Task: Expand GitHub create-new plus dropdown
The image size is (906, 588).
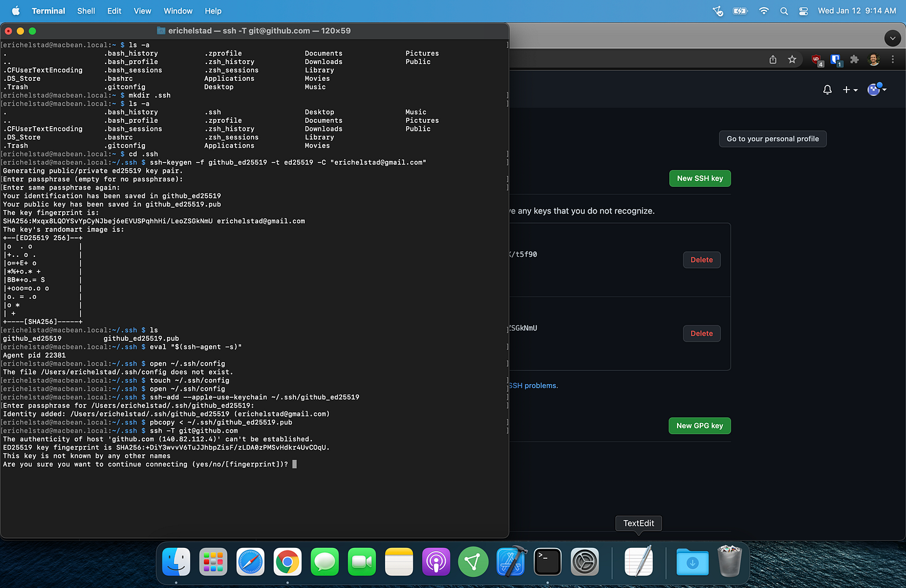Action: coord(850,90)
